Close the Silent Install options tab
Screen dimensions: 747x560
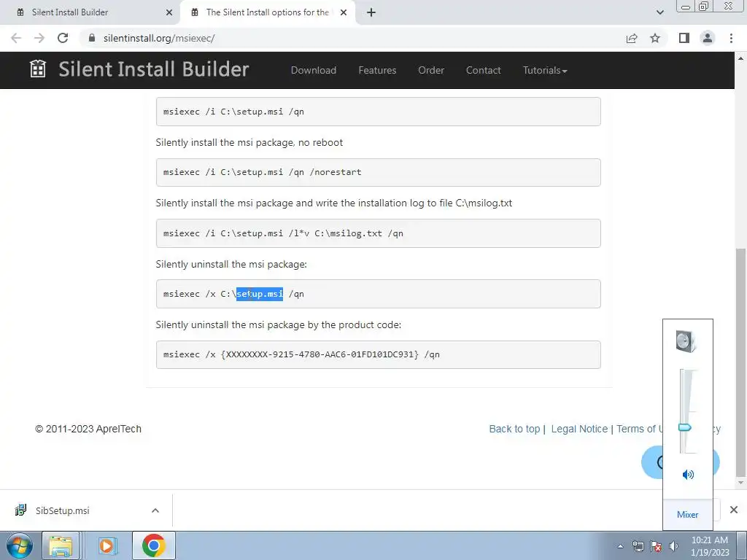coord(344,12)
